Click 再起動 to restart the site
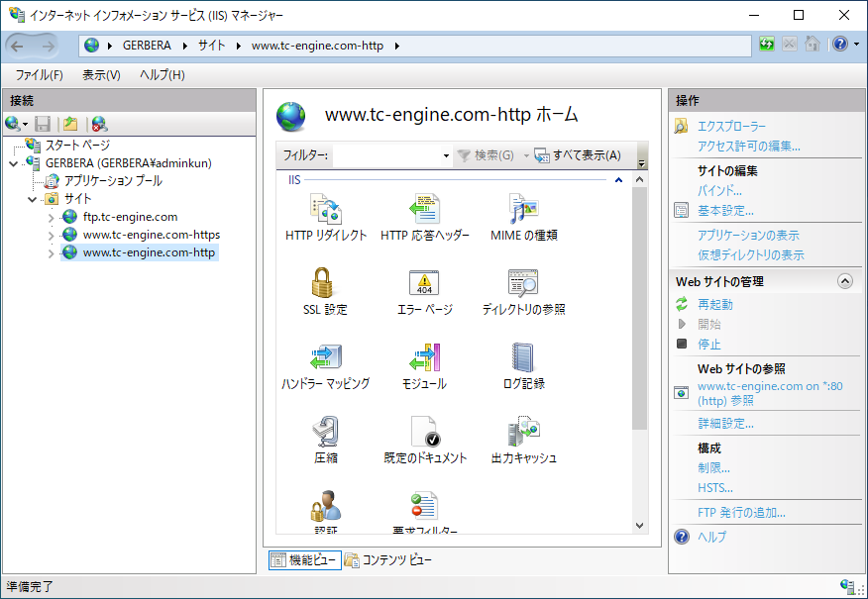The image size is (868, 599). coord(714,305)
